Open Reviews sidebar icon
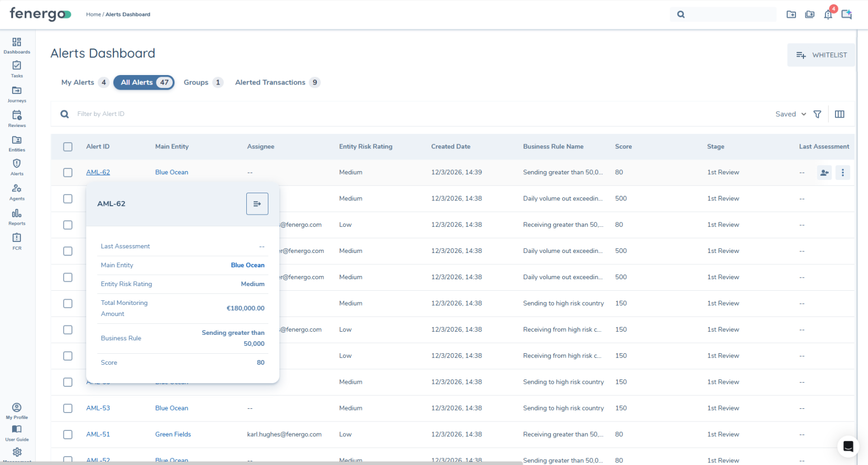The width and height of the screenshot is (868, 465). point(17,119)
